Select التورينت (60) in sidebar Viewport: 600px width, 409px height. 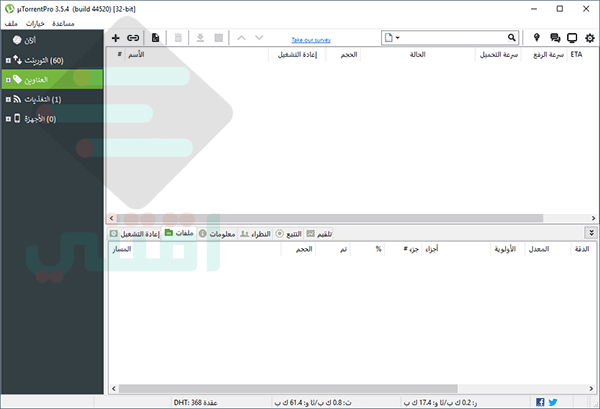click(52, 60)
